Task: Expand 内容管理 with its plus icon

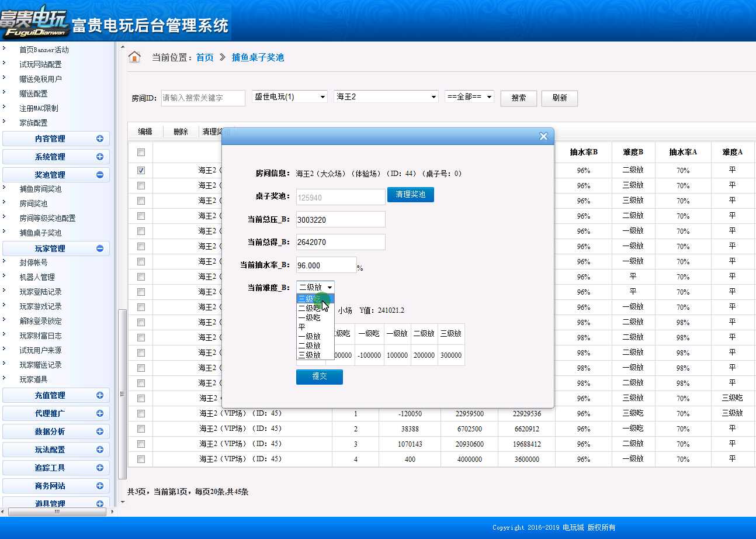Action: pyautogui.click(x=100, y=139)
